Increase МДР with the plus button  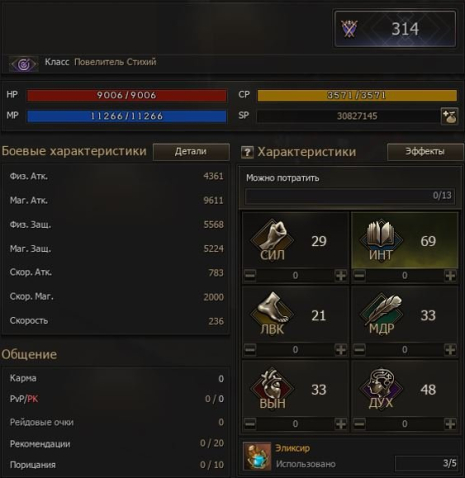tap(450, 350)
